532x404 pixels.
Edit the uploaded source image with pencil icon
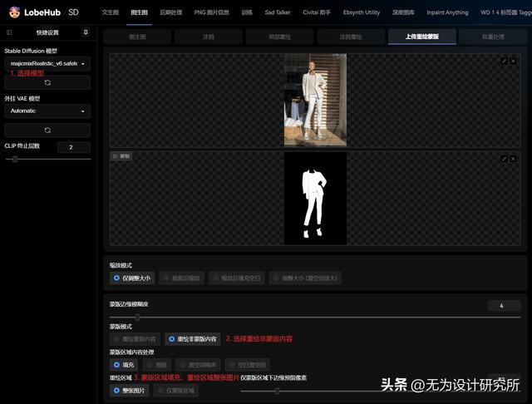coord(504,62)
